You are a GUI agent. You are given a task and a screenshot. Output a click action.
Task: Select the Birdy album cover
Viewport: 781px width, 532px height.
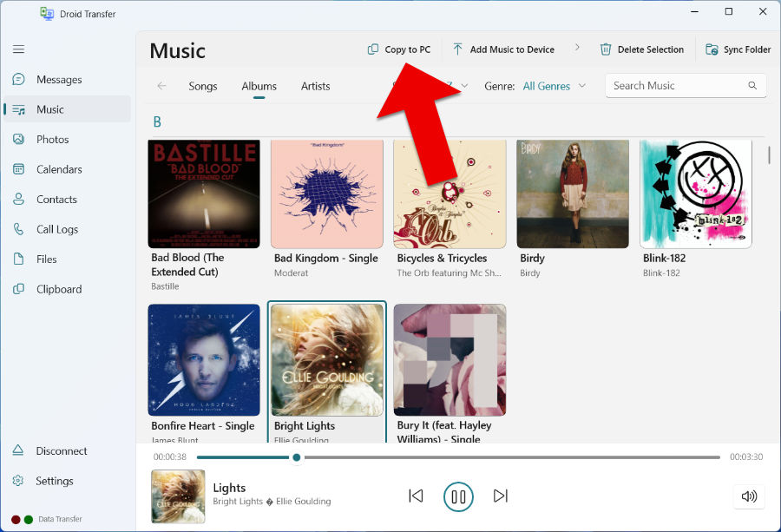[573, 194]
